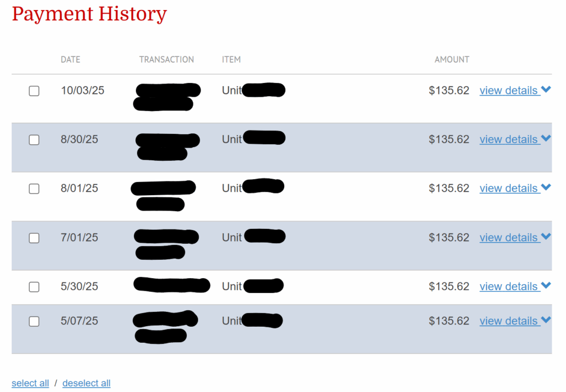Check the box for the 10/03/25 payment
The height and width of the screenshot is (392, 566).
coord(34,91)
